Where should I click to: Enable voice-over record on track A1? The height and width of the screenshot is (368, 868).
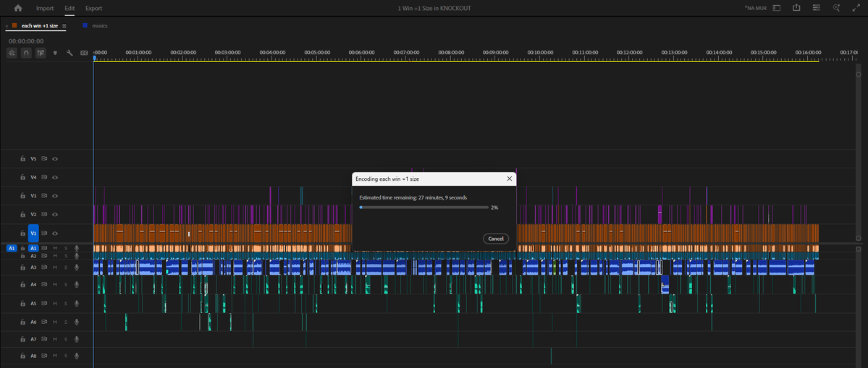tap(77, 249)
